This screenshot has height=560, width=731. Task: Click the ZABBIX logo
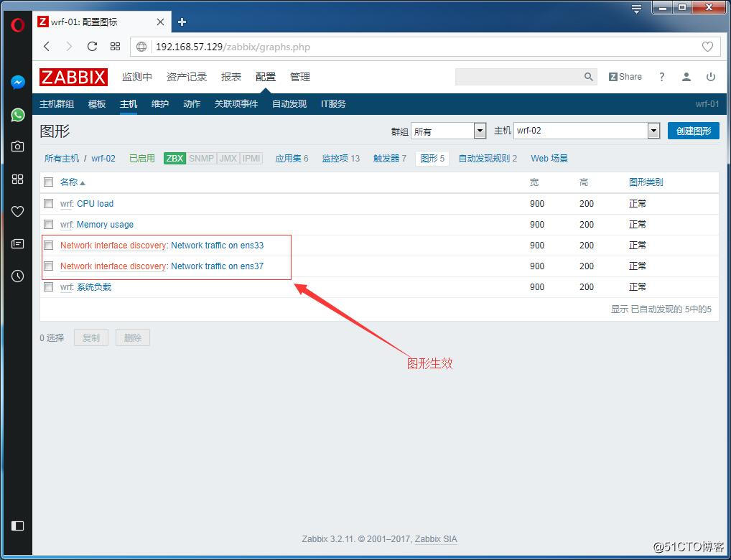74,77
